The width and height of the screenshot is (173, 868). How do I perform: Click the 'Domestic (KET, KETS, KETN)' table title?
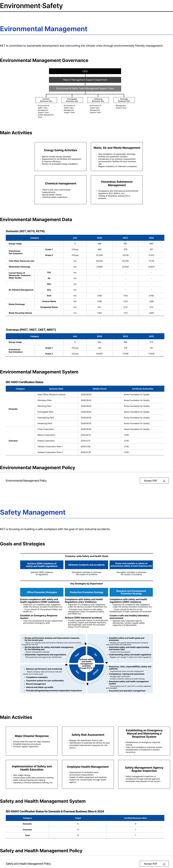click(x=25, y=231)
